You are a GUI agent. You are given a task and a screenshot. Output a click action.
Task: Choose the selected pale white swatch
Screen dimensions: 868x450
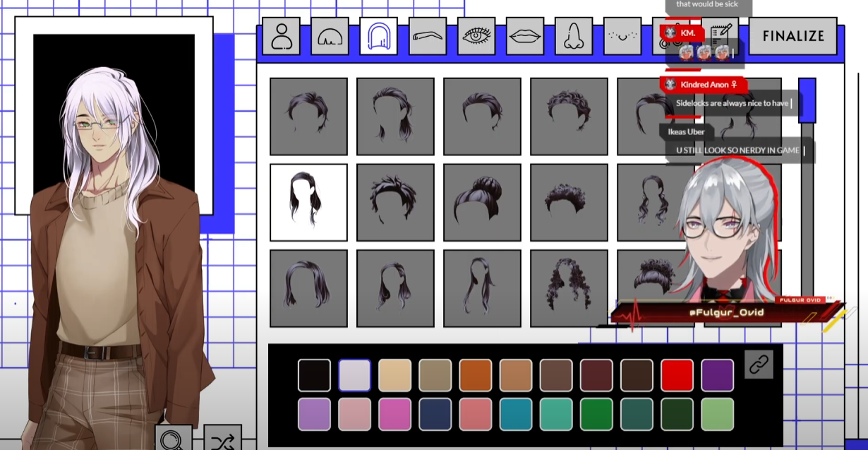tap(354, 375)
